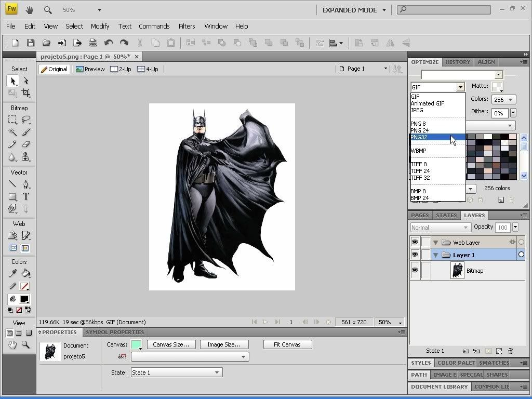Select the Brush tool
This screenshot has width=532, height=399.
[26, 131]
